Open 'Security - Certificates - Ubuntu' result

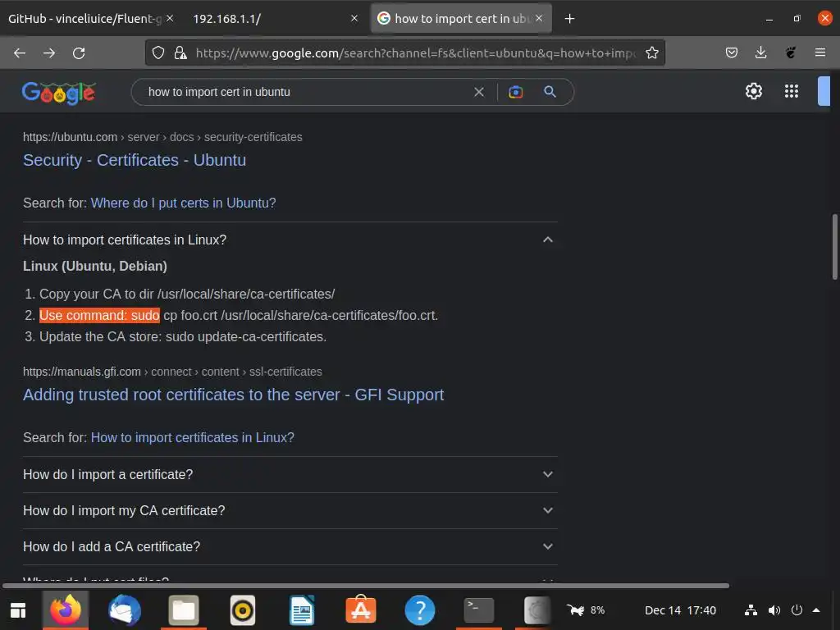tap(135, 160)
